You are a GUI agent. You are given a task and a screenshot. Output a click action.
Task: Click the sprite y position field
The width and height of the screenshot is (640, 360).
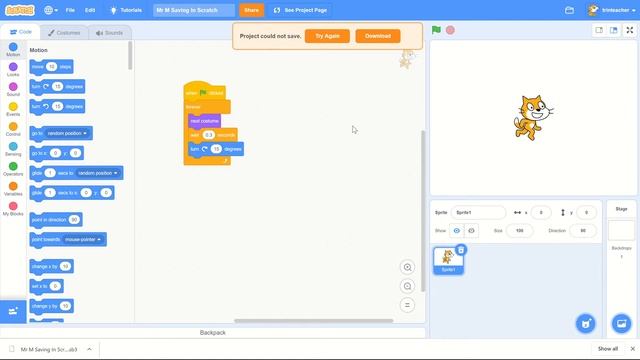586,213
